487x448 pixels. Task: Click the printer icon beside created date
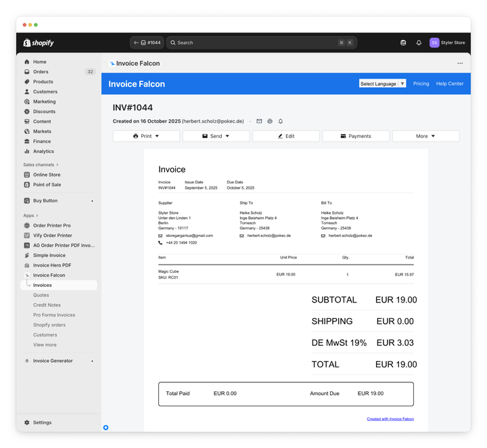coord(270,121)
